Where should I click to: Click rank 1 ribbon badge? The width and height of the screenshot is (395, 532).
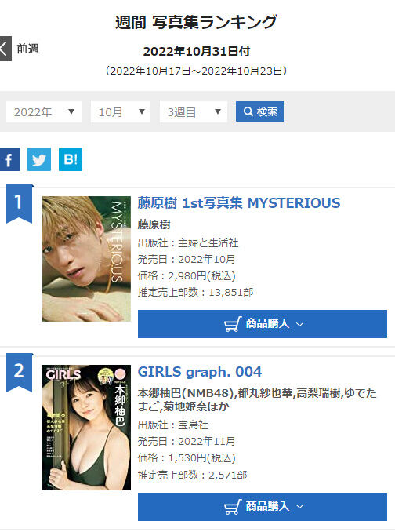pos(20,204)
